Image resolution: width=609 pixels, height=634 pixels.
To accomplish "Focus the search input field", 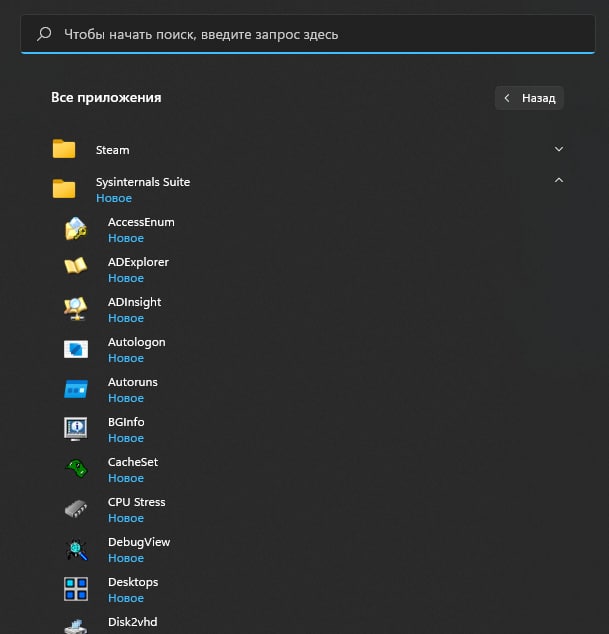I will point(308,34).
